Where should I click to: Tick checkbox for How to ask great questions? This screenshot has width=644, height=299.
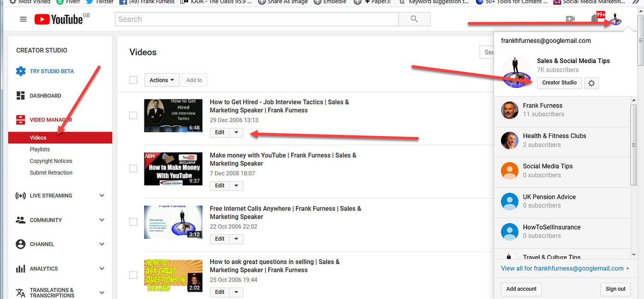pos(133,275)
